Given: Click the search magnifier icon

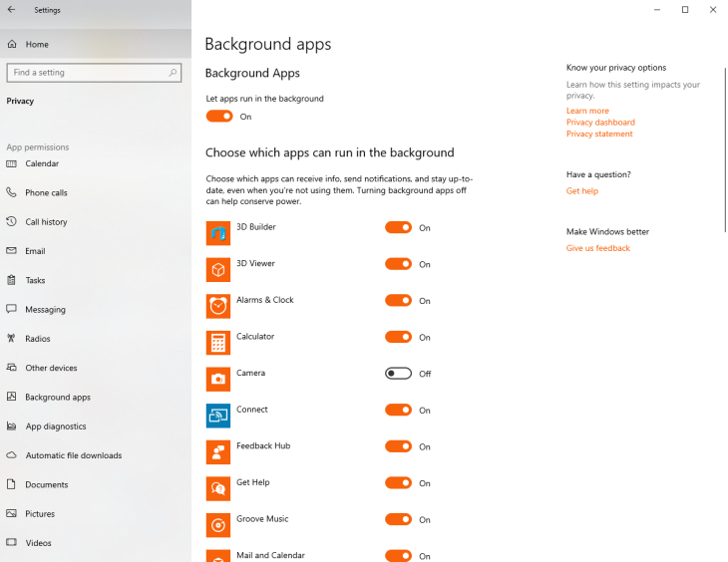Looking at the screenshot, I should [173, 73].
